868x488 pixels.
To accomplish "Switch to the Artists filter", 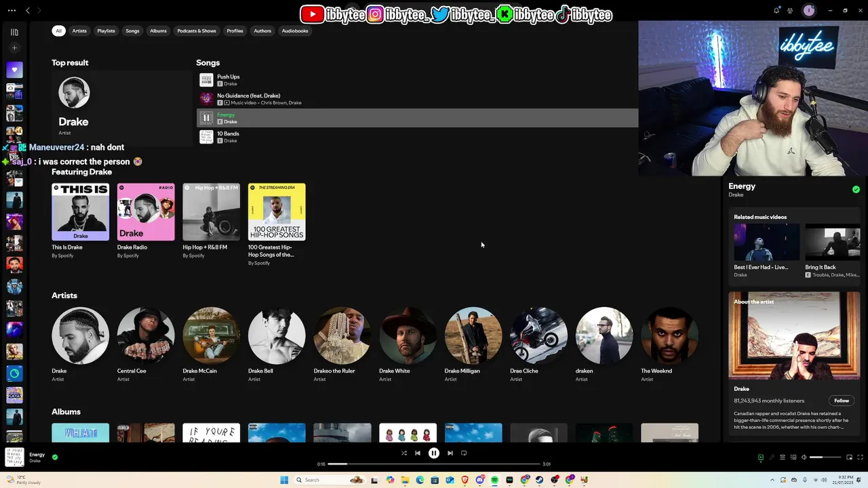I will click(x=79, y=30).
